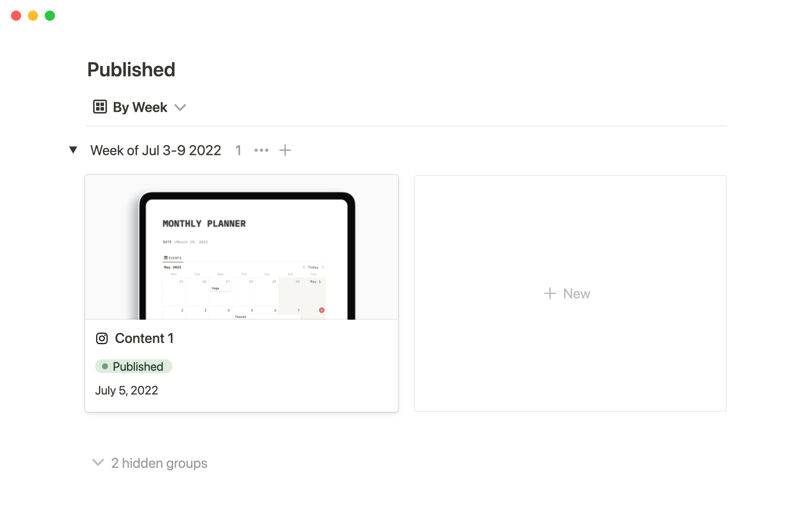The width and height of the screenshot is (812, 508).
Task: Click the green Published status tag
Action: [134, 367]
